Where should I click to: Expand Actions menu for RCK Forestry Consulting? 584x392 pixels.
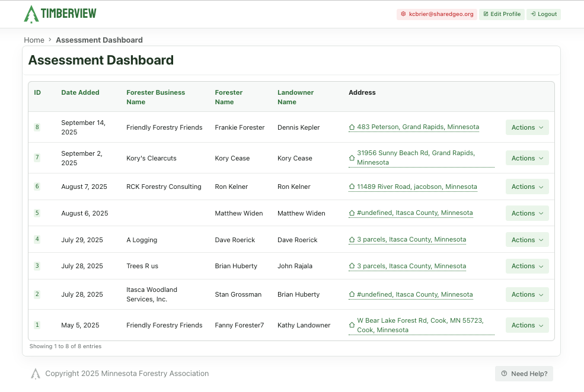[527, 187]
